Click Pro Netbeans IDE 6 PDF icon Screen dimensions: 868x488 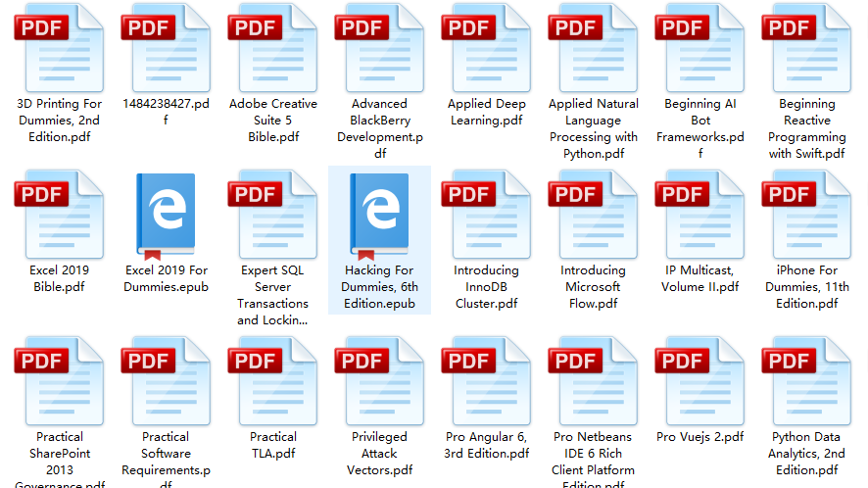[x=594, y=381]
